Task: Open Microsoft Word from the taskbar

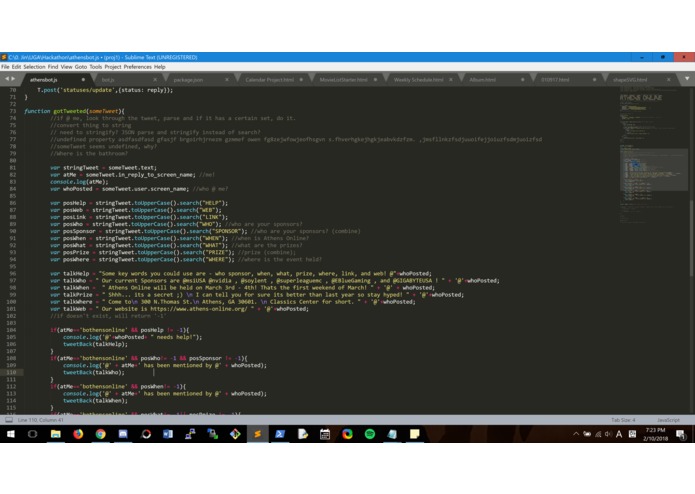Action: point(168,434)
